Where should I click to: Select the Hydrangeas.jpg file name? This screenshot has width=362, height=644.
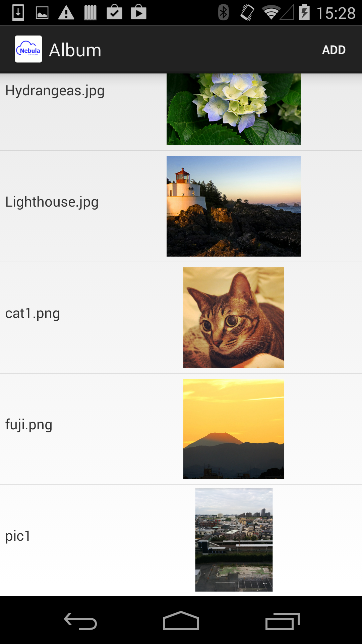click(x=55, y=91)
